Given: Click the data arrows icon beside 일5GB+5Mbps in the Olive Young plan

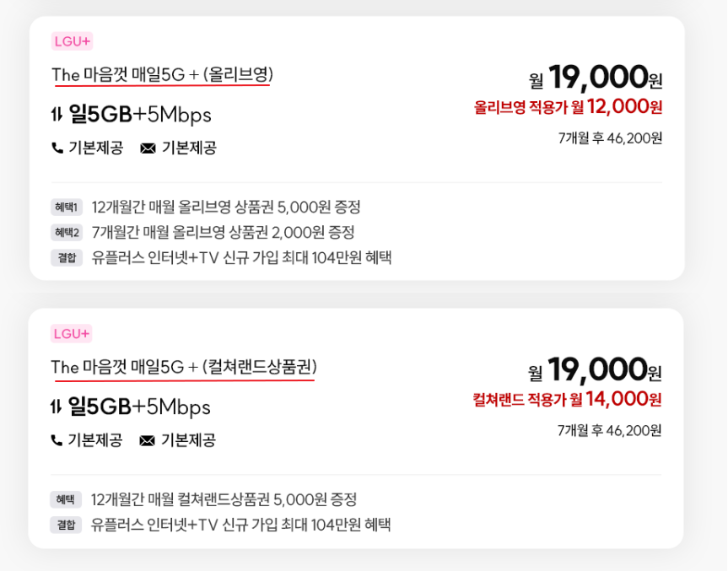Looking at the screenshot, I should pyautogui.click(x=56, y=115).
